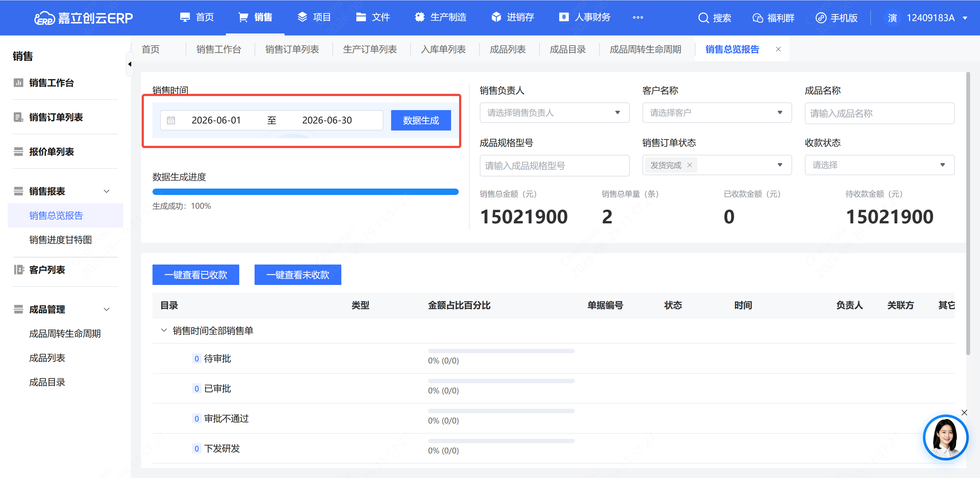Click the 下发研发 row label

[x=222, y=448]
